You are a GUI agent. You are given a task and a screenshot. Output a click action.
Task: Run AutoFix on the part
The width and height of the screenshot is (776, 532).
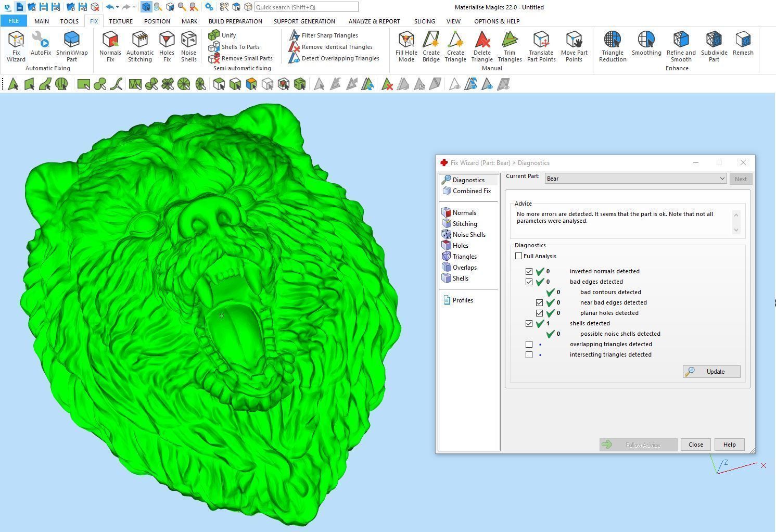(41, 43)
